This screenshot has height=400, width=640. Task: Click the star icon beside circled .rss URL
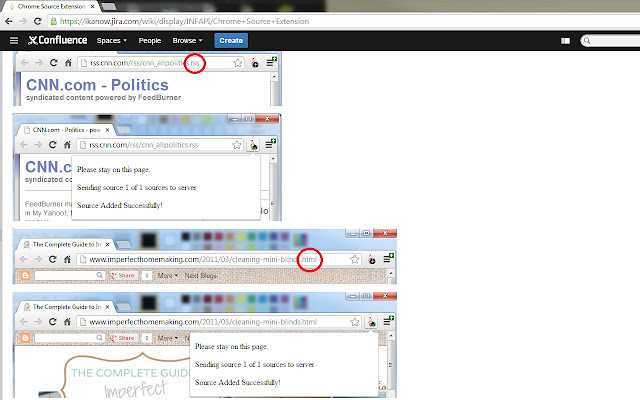point(238,63)
